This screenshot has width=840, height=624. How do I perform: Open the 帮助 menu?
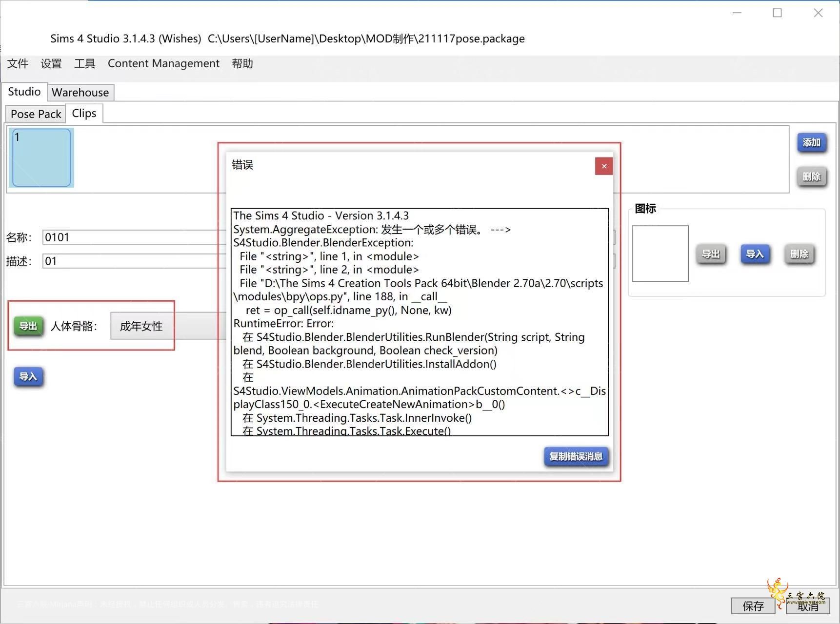tap(242, 63)
